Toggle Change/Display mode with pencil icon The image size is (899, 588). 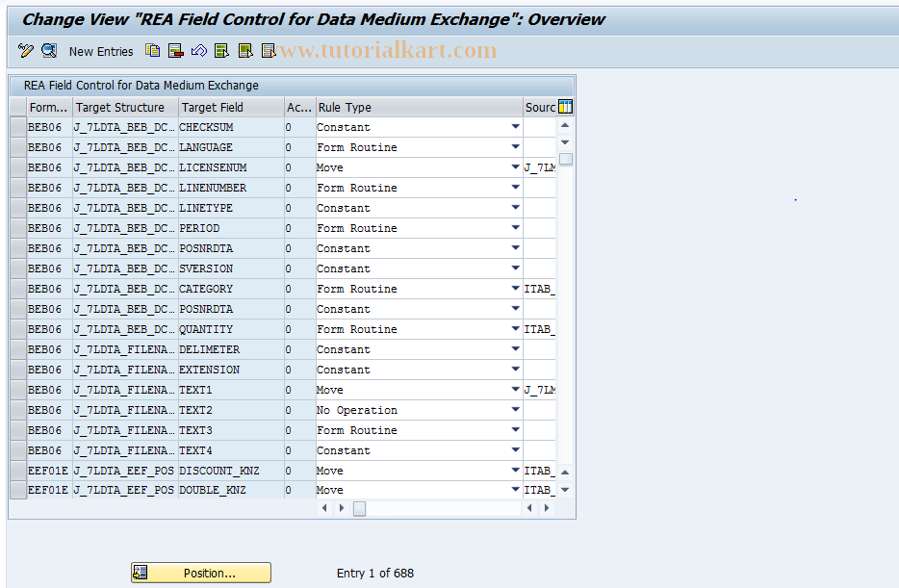point(25,50)
